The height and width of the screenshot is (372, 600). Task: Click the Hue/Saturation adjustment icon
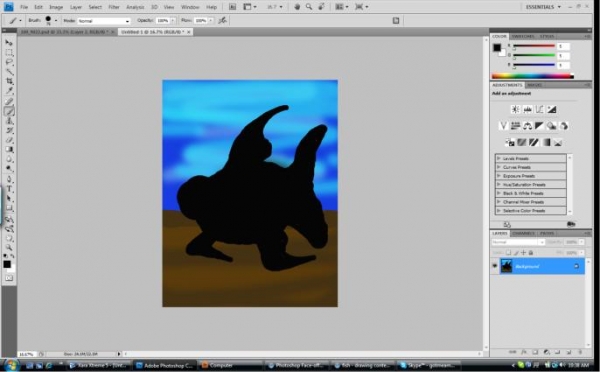(515, 126)
